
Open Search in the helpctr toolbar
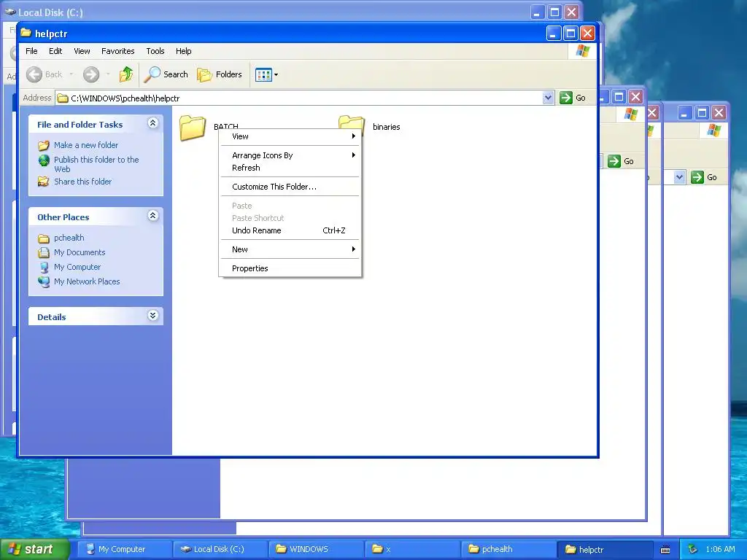pyautogui.click(x=166, y=74)
